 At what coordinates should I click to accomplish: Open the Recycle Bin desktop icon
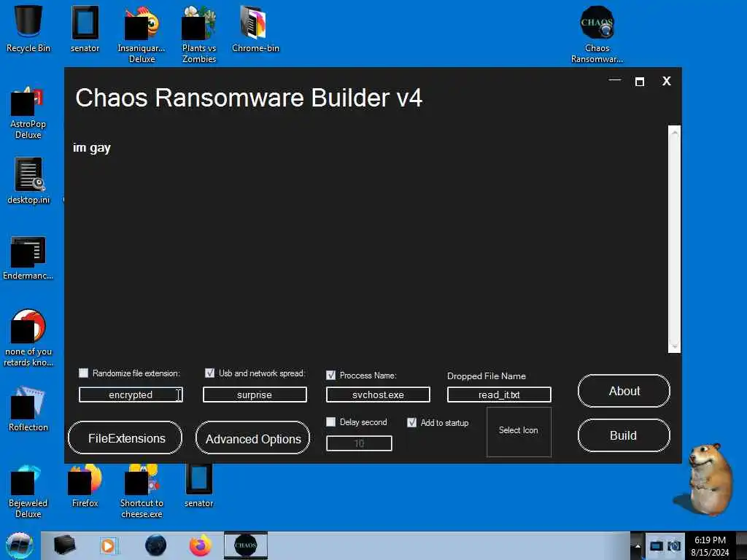28,28
